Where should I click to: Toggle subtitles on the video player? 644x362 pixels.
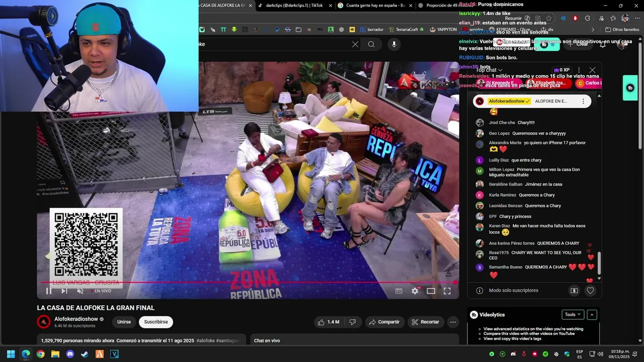pyautogui.click(x=399, y=291)
